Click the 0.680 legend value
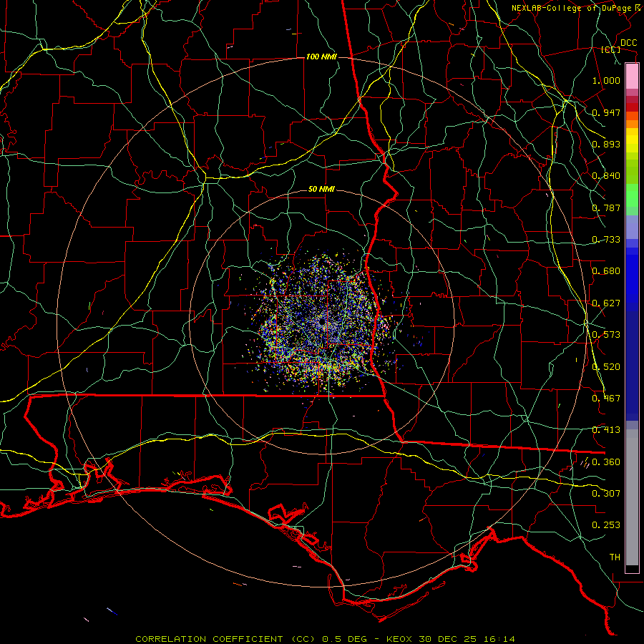The height and width of the screenshot is (644, 644). 606,271
